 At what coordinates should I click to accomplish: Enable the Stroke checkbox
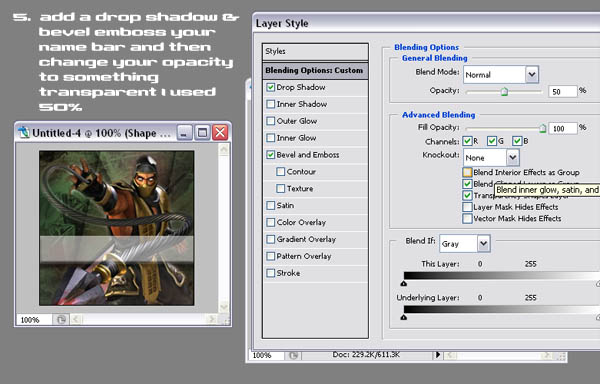(x=271, y=273)
